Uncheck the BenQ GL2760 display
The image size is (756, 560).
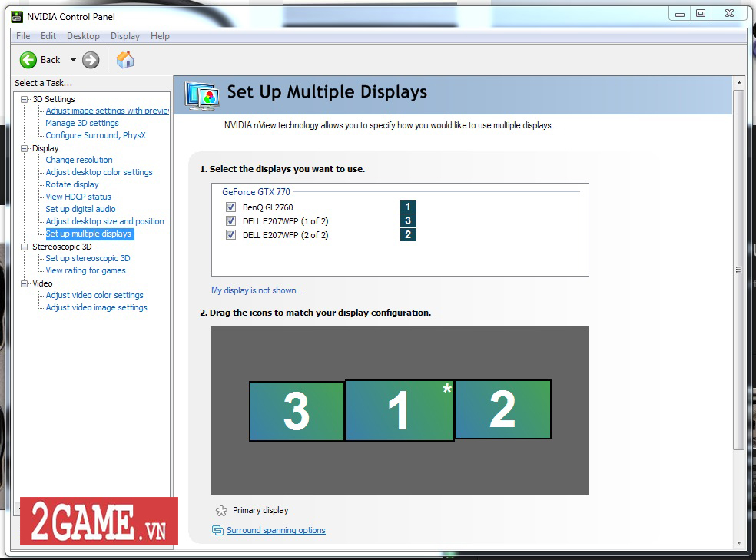(x=231, y=207)
